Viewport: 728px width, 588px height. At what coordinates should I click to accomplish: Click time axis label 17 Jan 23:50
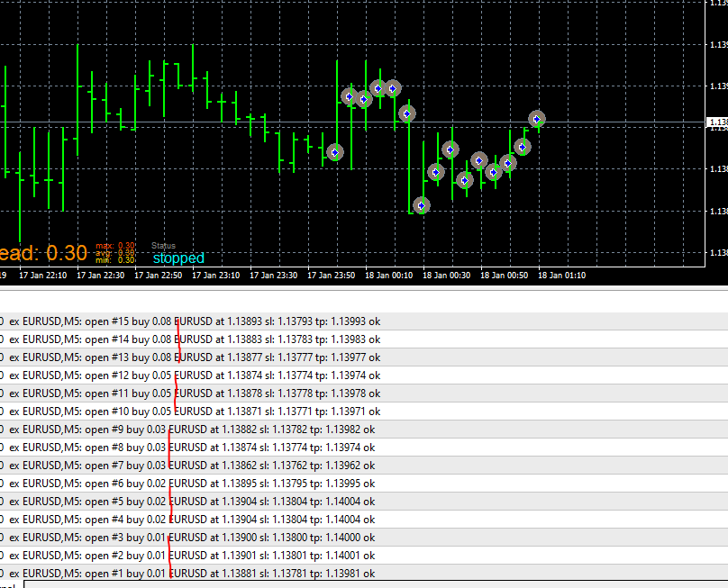331,276
